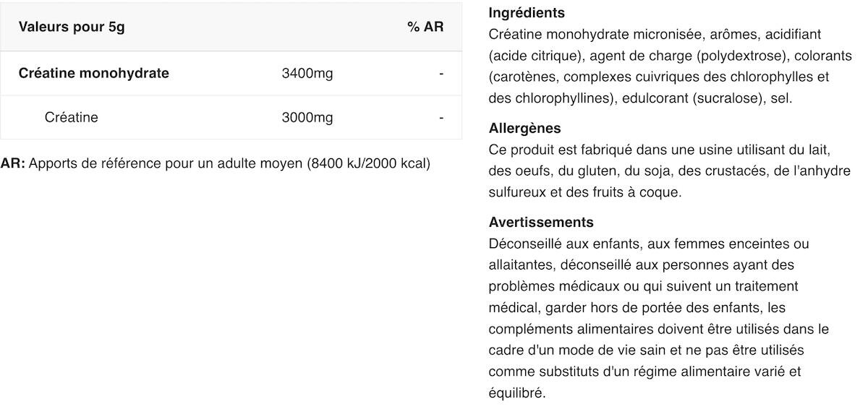Select the indented "Créatine" row label
The image size is (868, 412).
71,117
